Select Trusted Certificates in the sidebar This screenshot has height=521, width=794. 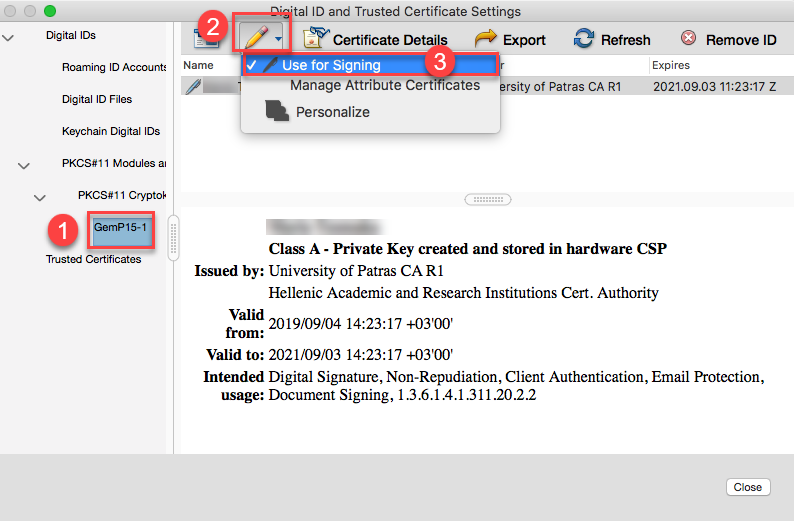click(x=94, y=259)
